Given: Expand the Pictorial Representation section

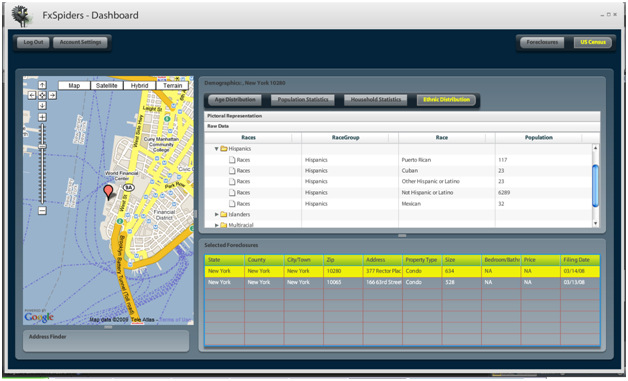Looking at the screenshot, I should point(402,116).
